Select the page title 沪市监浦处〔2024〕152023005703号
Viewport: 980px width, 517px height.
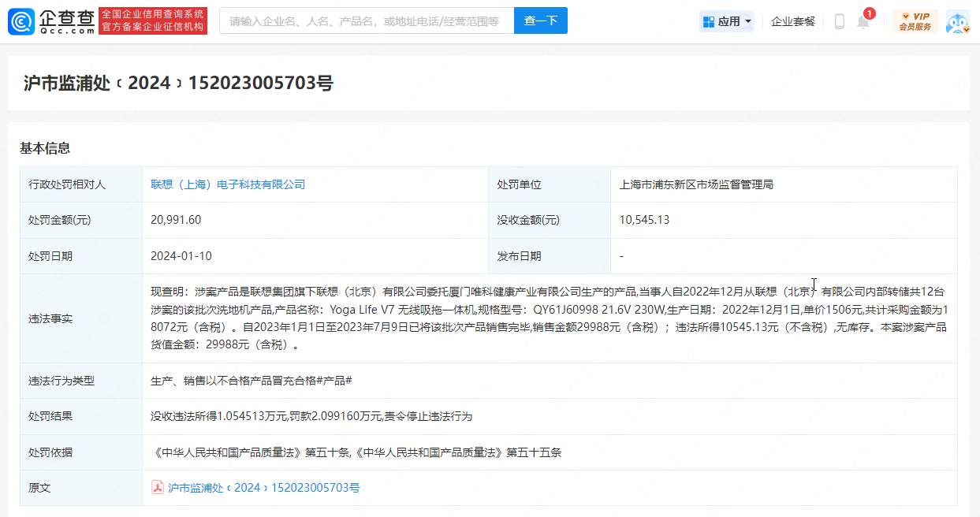[178, 83]
